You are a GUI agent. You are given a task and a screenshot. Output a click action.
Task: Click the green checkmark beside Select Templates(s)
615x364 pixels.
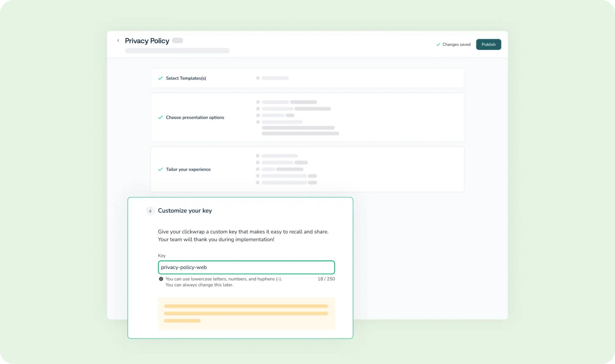pos(161,78)
